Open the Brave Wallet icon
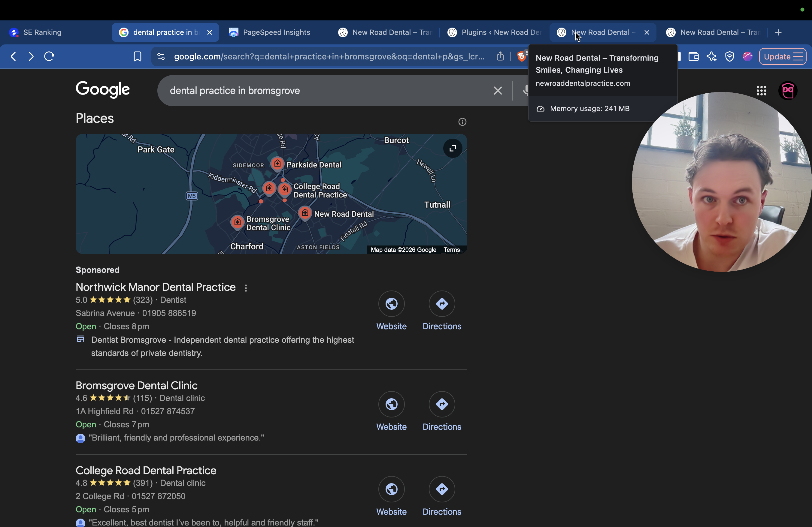Screen dimensions: 812x527 [x=693, y=56]
